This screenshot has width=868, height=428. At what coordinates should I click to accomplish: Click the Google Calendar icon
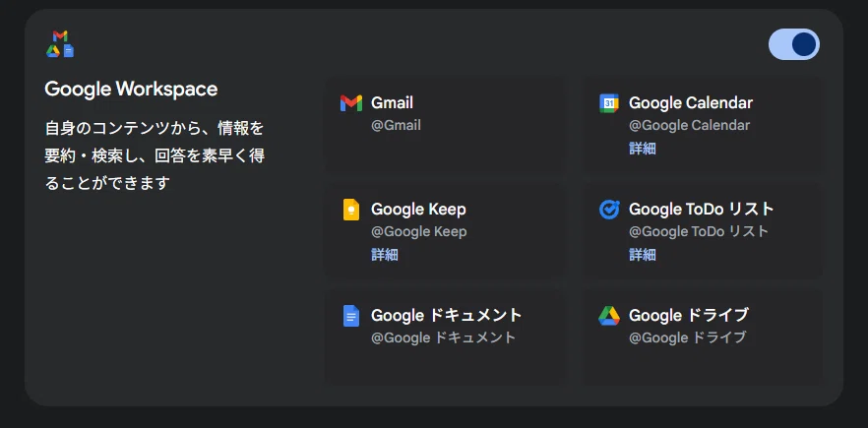click(x=609, y=103)
